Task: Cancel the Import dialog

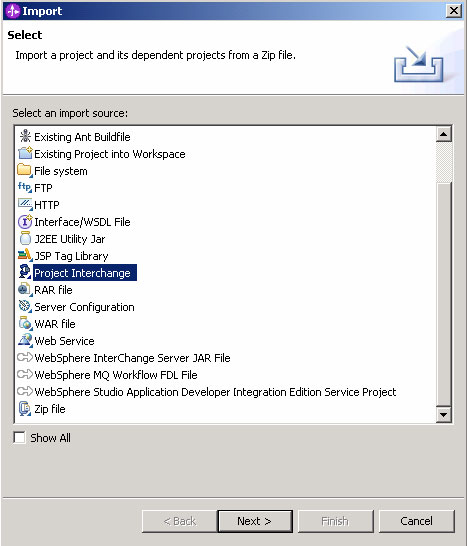Action: (417, 521)
